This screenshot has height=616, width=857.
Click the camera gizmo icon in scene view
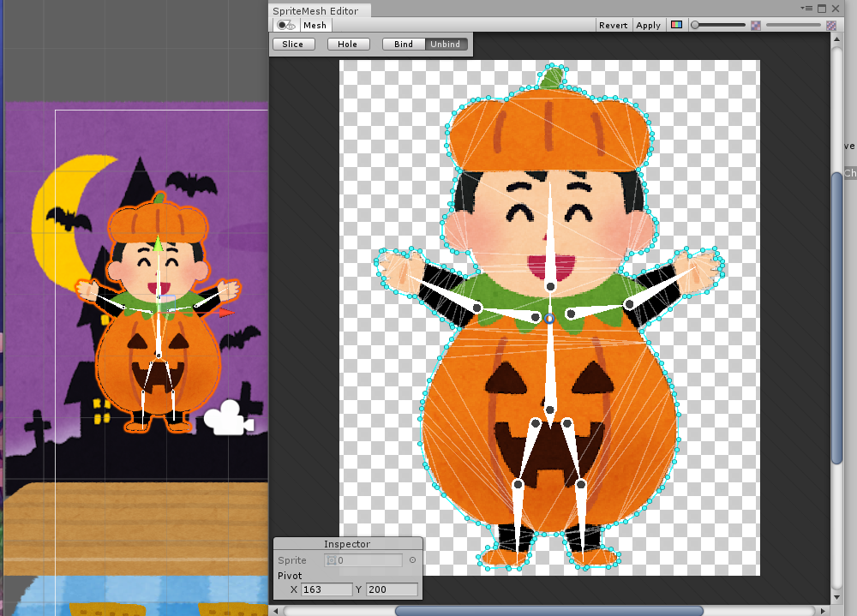pos(229,418)
